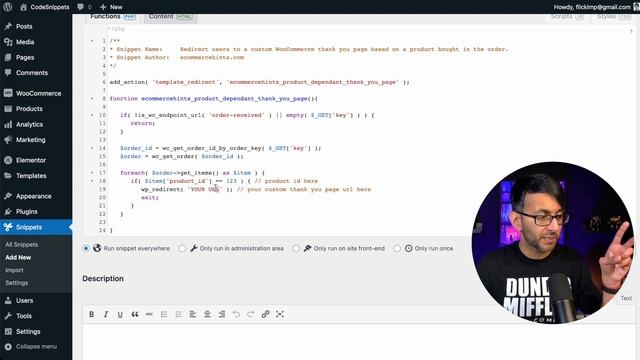Image resolution: width=640 pixels, height=360 pixels.
Task: Open the WooCommerce menu
Action: pyautogui.click(x=38, y=93)
